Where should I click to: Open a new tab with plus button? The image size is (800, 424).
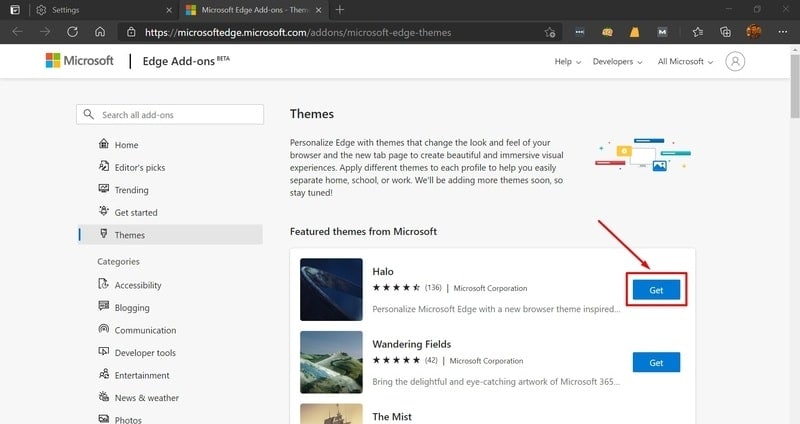click(340, 10)
